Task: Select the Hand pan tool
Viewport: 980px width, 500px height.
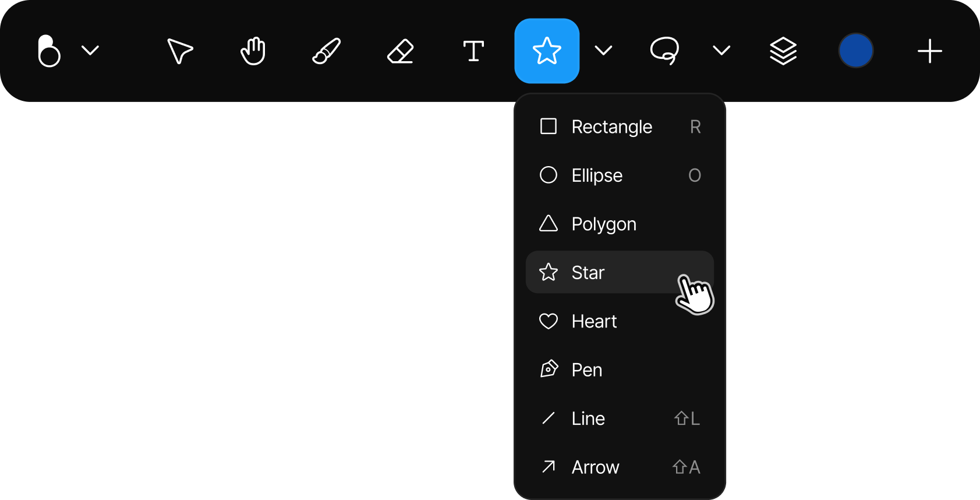Action: [253, 51]
